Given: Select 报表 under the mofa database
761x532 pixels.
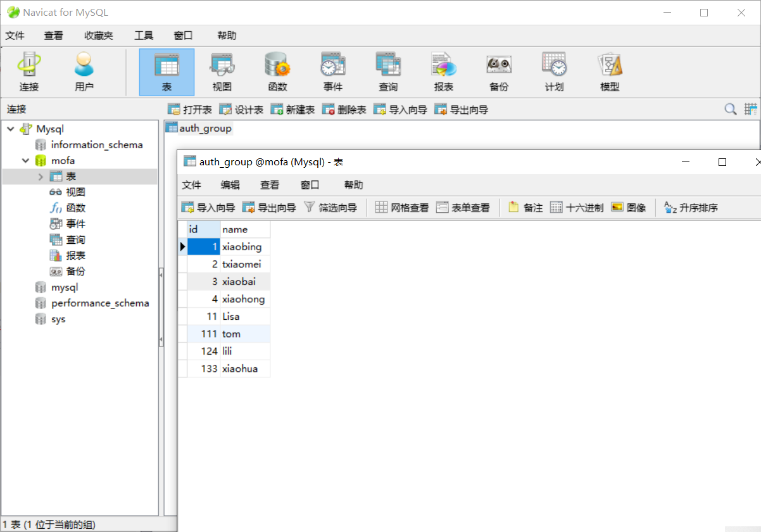Looking at the screenshot, I should [x=75, y=255].
